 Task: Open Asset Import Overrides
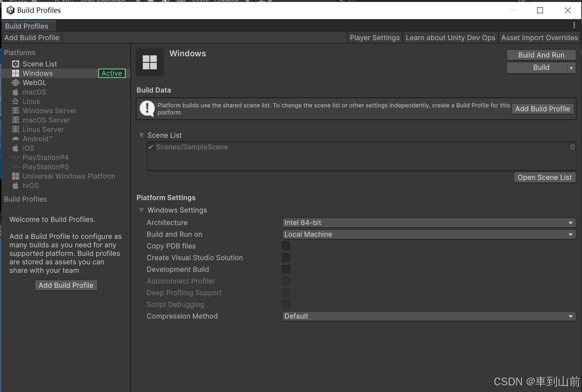coord(539,38)
